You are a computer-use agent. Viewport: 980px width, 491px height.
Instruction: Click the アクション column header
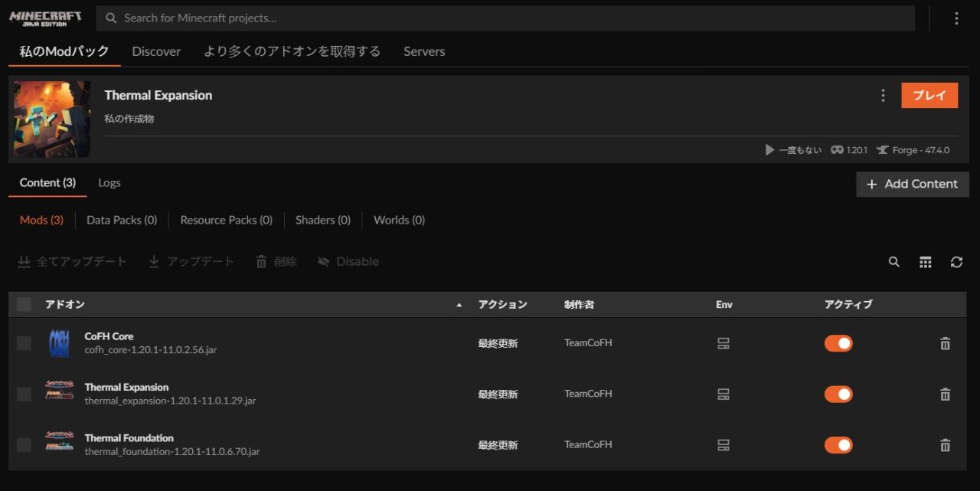[x=503, y=305]
